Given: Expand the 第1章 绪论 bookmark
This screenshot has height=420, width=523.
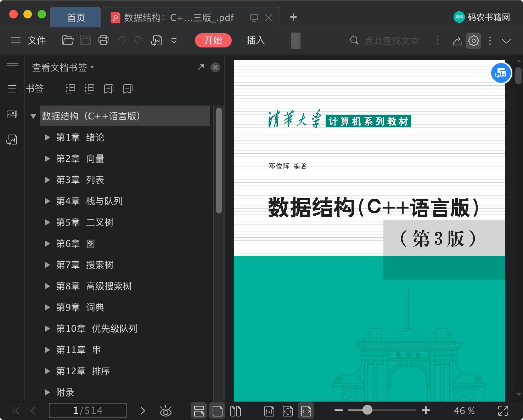Looking at the screenshot, I should [x=47, y=137].
